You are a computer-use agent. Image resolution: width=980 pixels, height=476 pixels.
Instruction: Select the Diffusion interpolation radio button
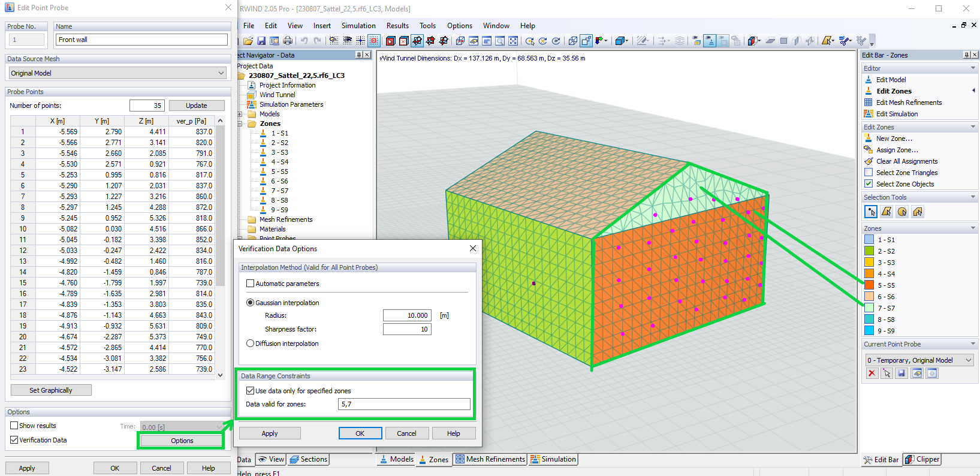coord(251,344)
